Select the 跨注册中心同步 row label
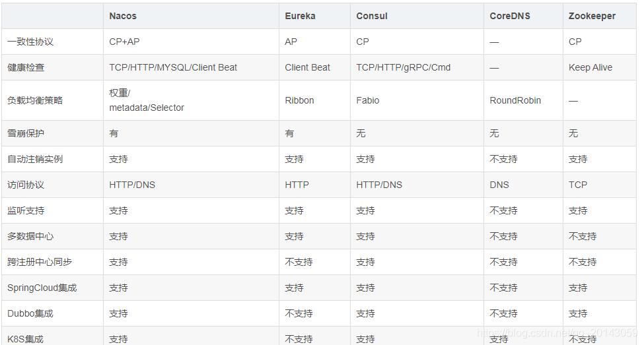Image resolution: width=644 pixels, height=345 pixels. coord(40,262)
